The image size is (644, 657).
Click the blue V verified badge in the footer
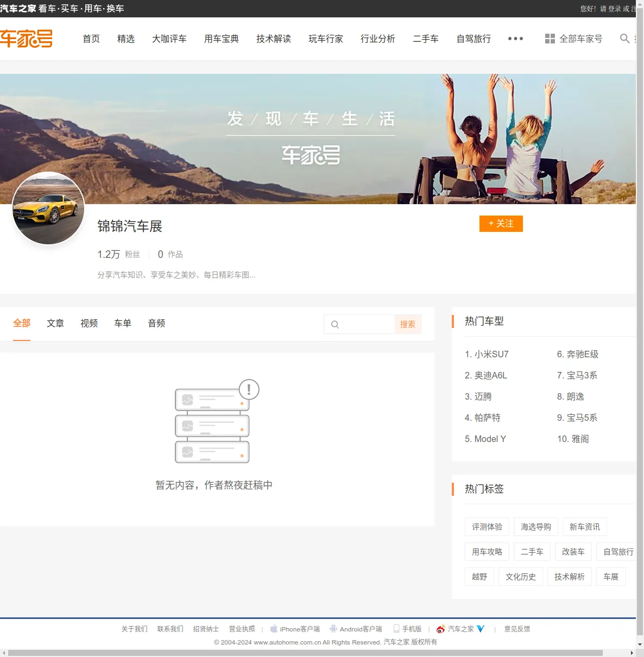click(x=481, y=629)
